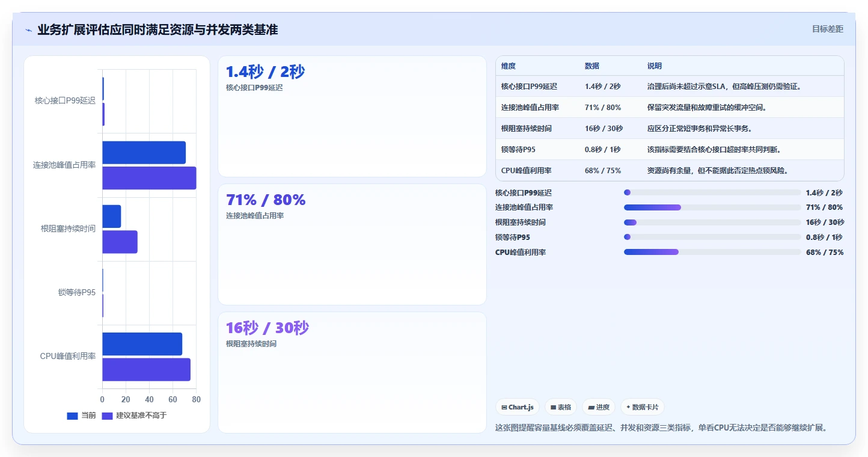Open the 1.4秒 / 2秒 data card
Image resolution: width=868 pixels, height=457 pixels.
point(352,117)
